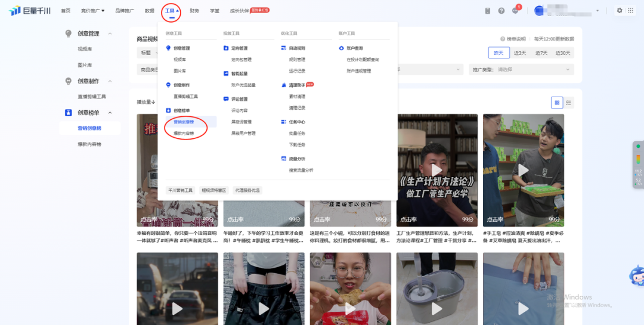Collapse the 工具 dropdown in the top nav
This screenshot has width=644, height=325.
172,11
